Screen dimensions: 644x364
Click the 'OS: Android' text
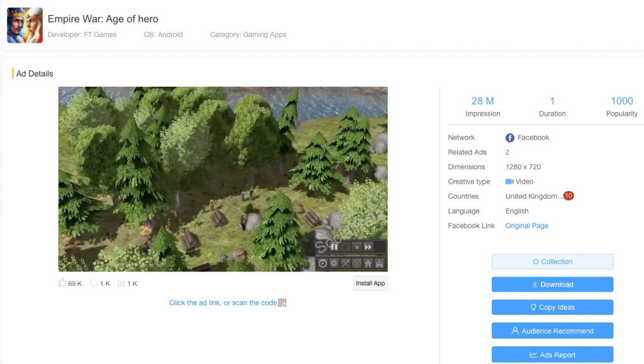pyautogui.click(x=163, y=35)
